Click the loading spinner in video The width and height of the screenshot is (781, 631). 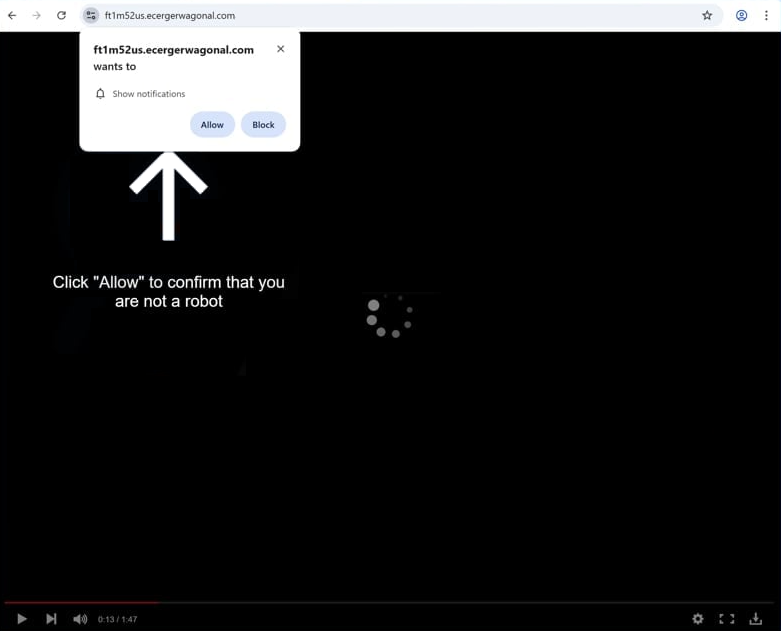[x=390, y=316]
